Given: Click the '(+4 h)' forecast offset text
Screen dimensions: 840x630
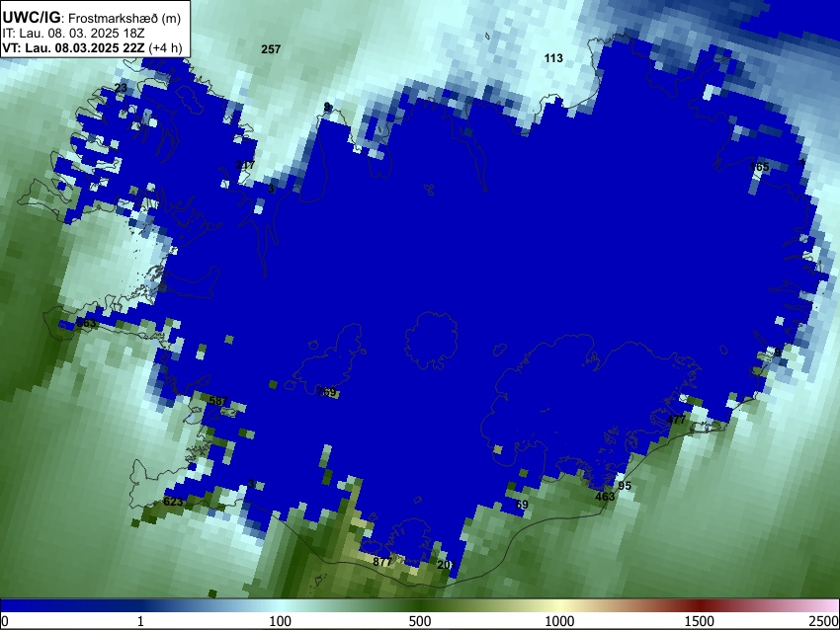Looking at the screenshot, I should pyautogui.click(x=166, y=47).
